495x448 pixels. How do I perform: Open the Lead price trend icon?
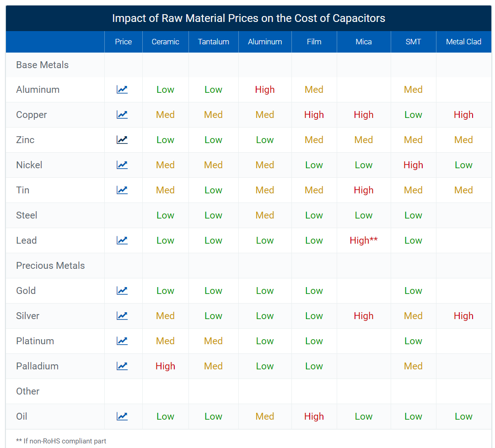click(x=122, y=240)
